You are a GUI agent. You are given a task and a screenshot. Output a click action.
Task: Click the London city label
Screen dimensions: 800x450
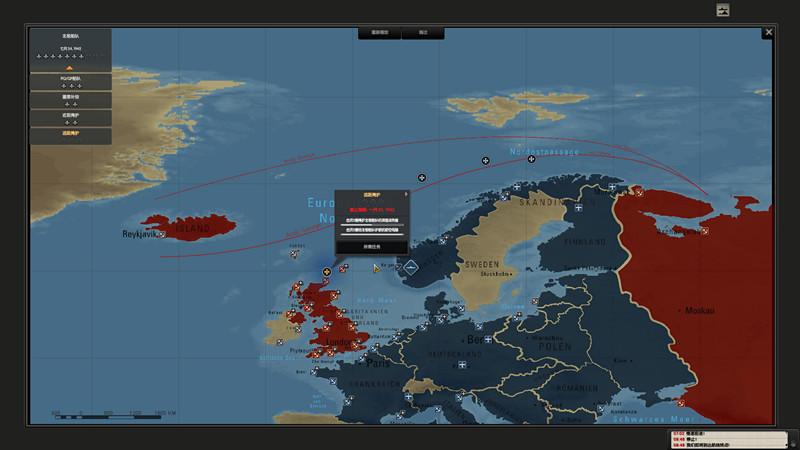tap(338, 342)
